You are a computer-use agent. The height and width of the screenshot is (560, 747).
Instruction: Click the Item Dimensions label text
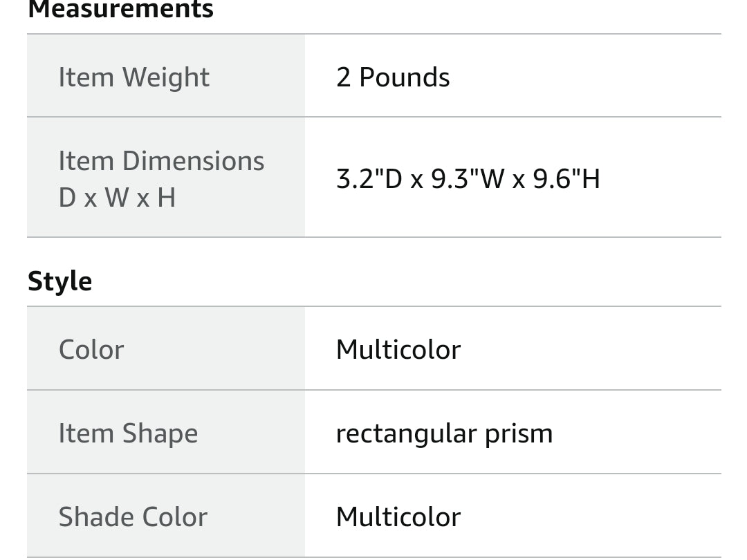[x=161, y=161]
